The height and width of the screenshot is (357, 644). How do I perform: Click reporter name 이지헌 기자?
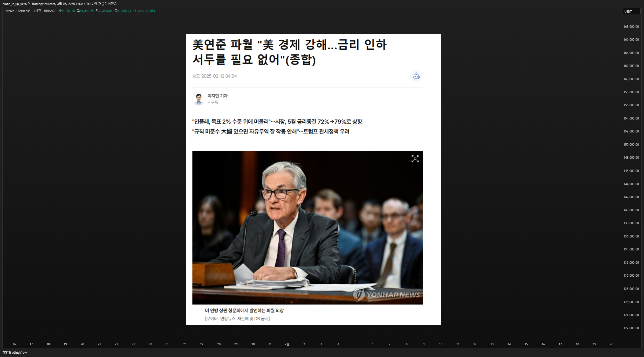click(217, 96)
